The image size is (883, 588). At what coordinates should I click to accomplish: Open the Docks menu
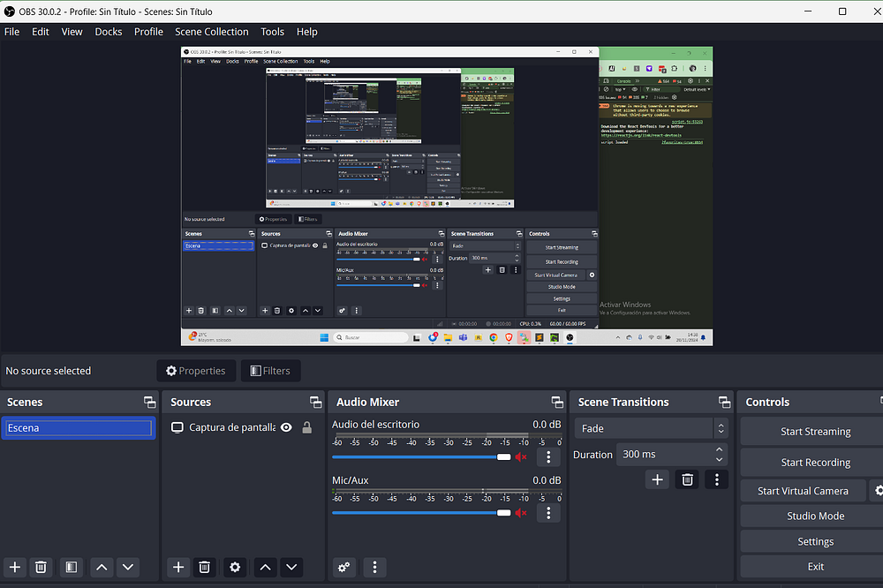pyautogui.click(x=108, y=32)
